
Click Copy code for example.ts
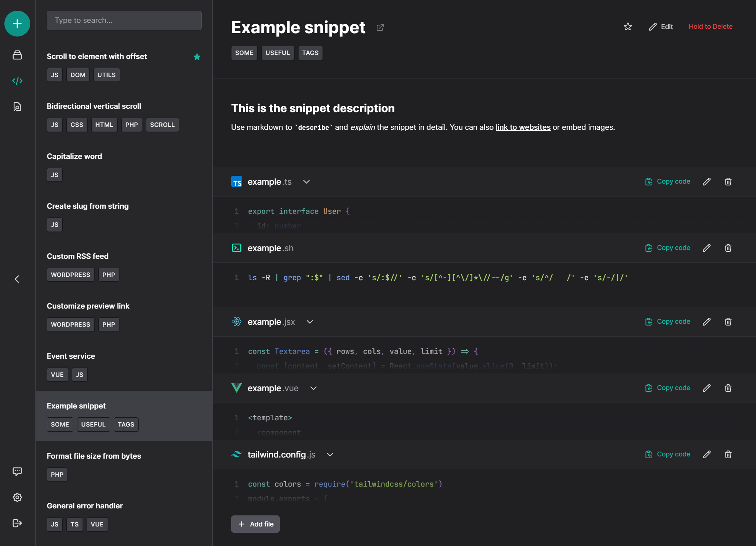click(x=668, y=181)
